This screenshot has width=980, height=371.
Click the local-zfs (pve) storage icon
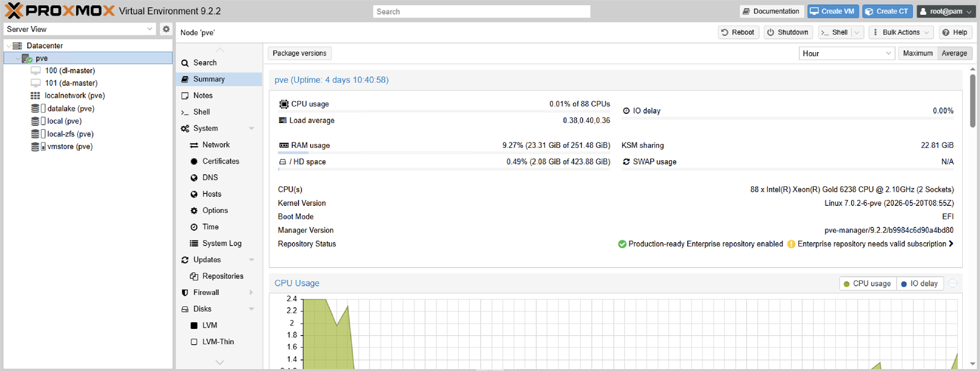click(38, 134)
